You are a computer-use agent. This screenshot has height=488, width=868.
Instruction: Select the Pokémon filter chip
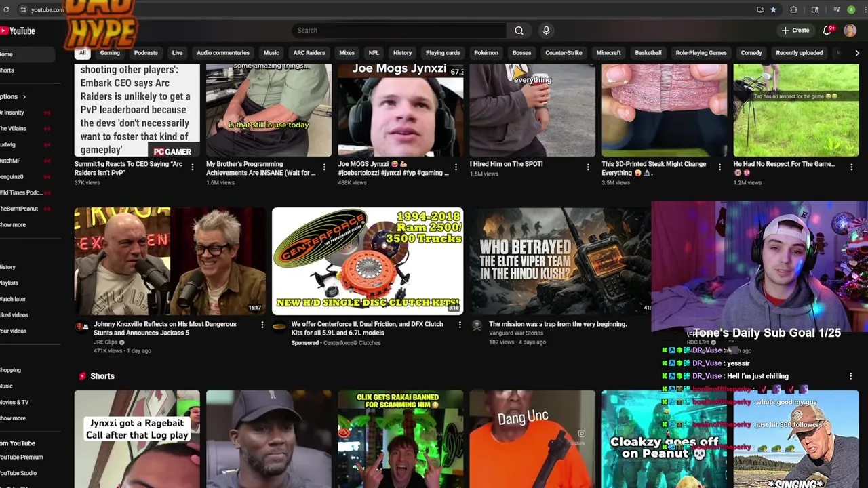(486, 53)
